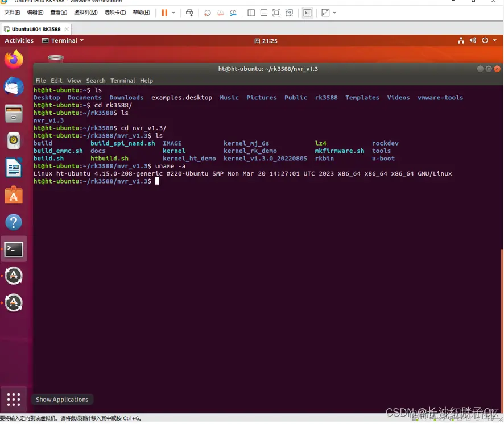
Task: Click the 'Downloads' folder name in ls output
Action: pos(126,98)
